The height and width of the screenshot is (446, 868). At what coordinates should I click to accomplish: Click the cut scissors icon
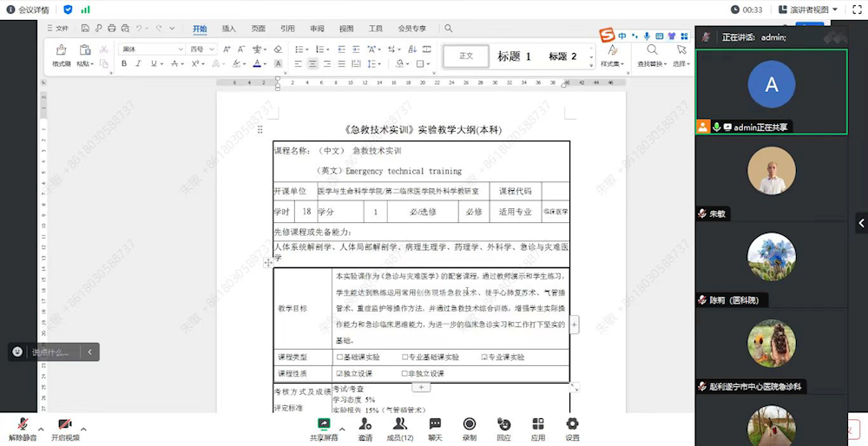tap(103, 49)
